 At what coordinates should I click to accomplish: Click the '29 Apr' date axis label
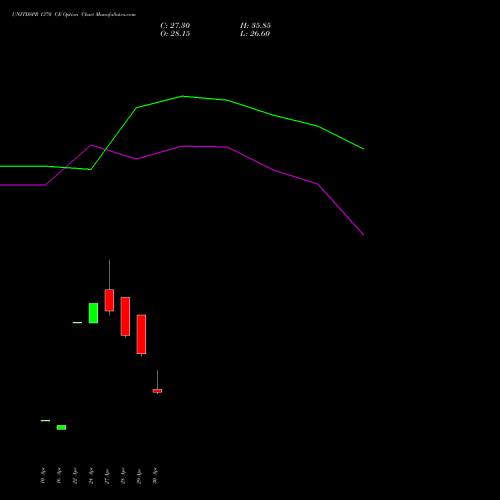[139, 476]
